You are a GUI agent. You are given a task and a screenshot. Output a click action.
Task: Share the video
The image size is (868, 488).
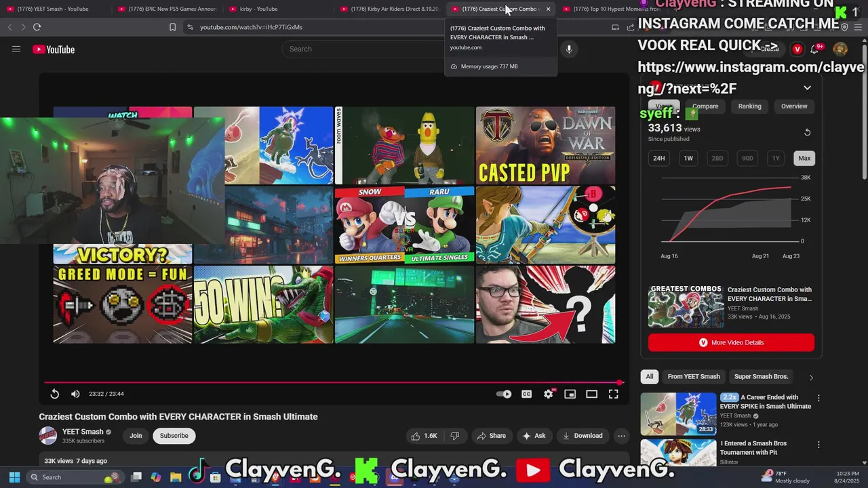coord(492,436)
